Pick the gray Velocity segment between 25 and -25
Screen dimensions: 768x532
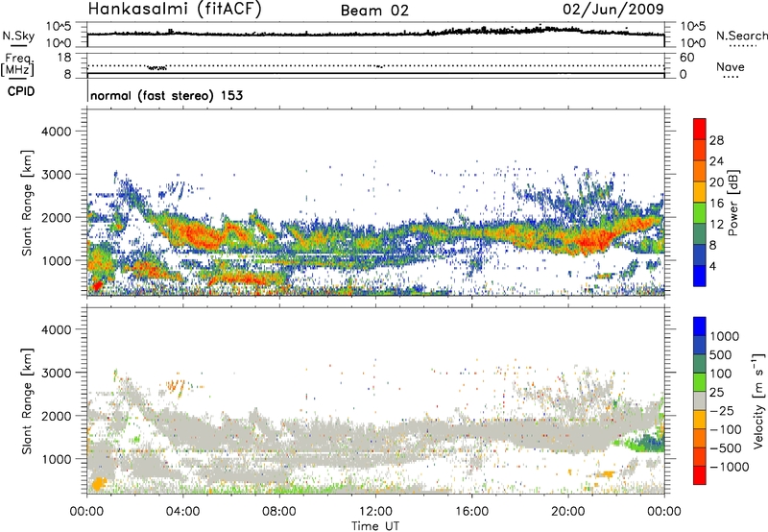point(700,401)
